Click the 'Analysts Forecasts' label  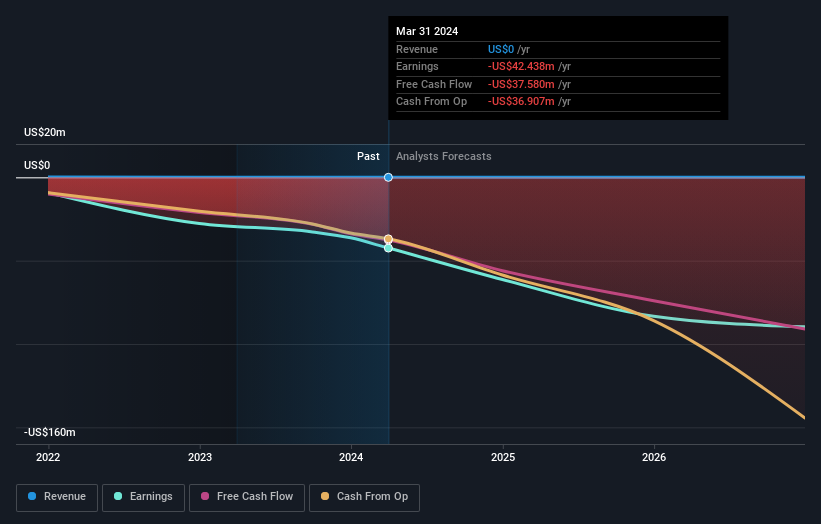(x=443, y=156)
